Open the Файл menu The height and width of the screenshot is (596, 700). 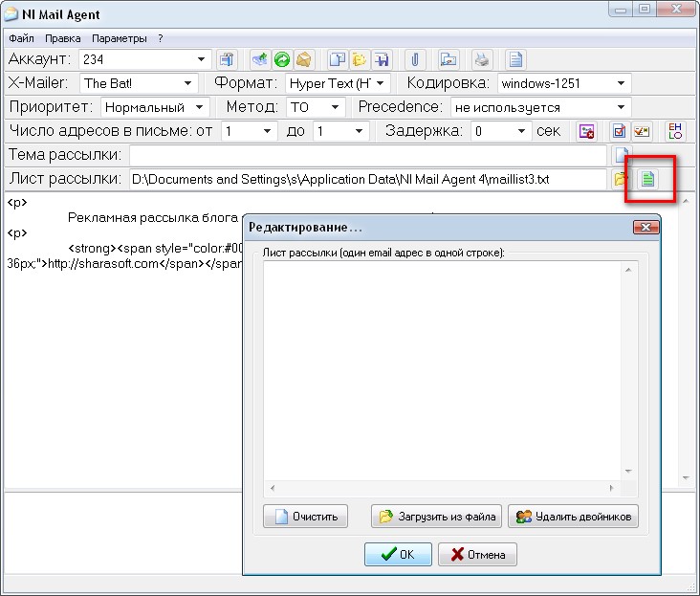point(21,38)
